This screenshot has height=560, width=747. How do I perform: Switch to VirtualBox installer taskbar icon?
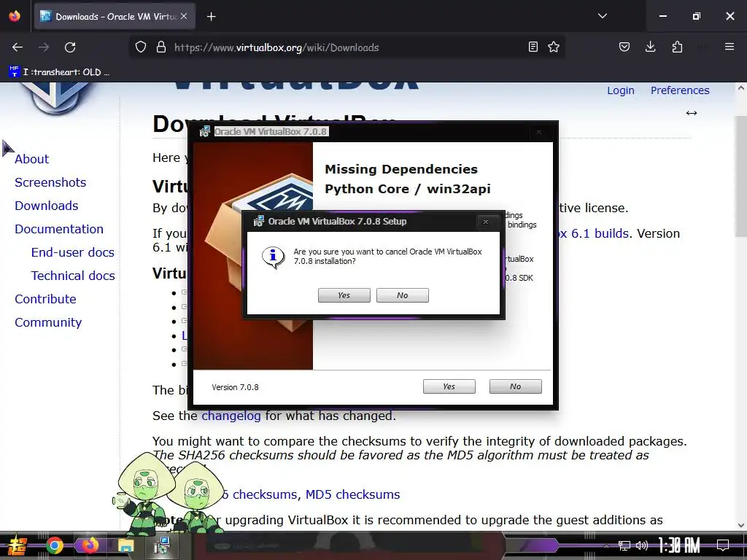[162, 545]
